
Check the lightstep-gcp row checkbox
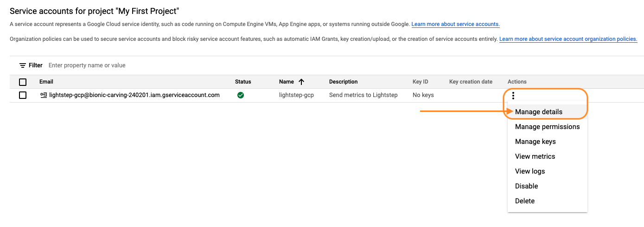tap(23, 95)
